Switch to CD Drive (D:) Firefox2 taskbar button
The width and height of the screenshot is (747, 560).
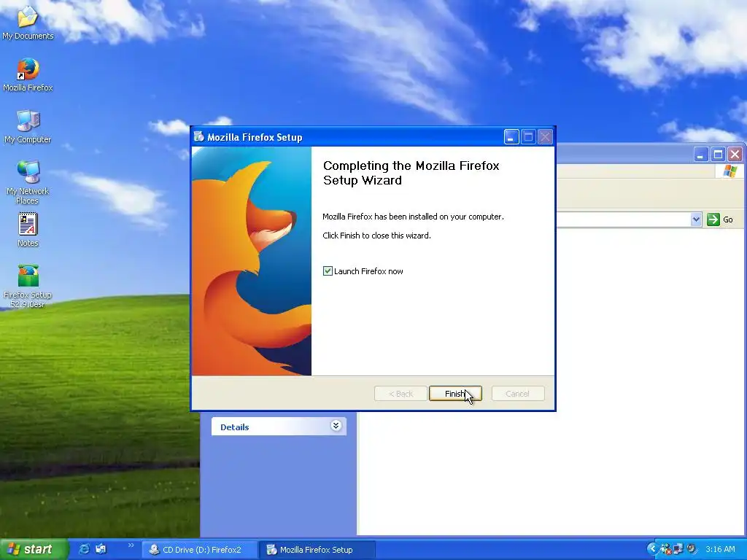[x=201, y=550]
